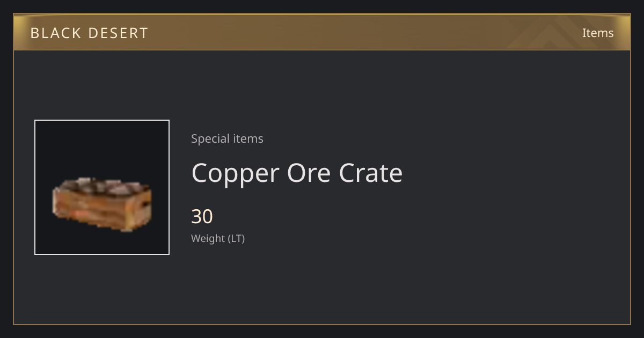Click the wooden side of the crate

point(97,211)
